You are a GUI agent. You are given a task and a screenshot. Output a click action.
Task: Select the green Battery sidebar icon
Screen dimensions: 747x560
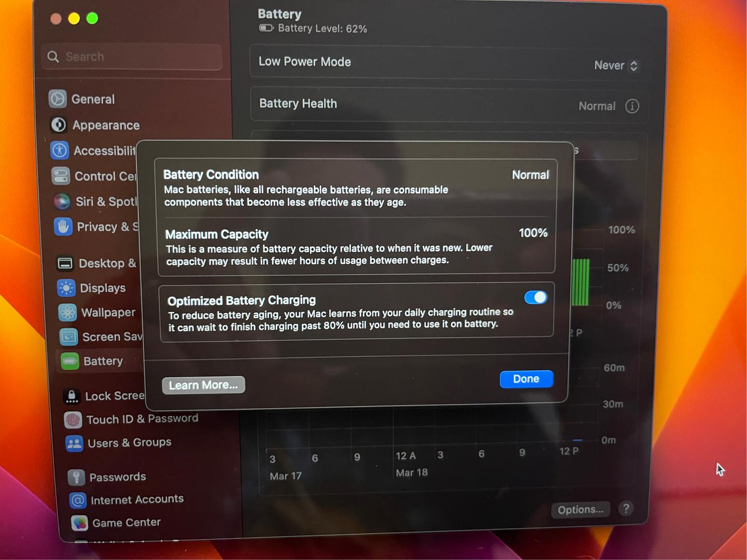tap(70, 361)
